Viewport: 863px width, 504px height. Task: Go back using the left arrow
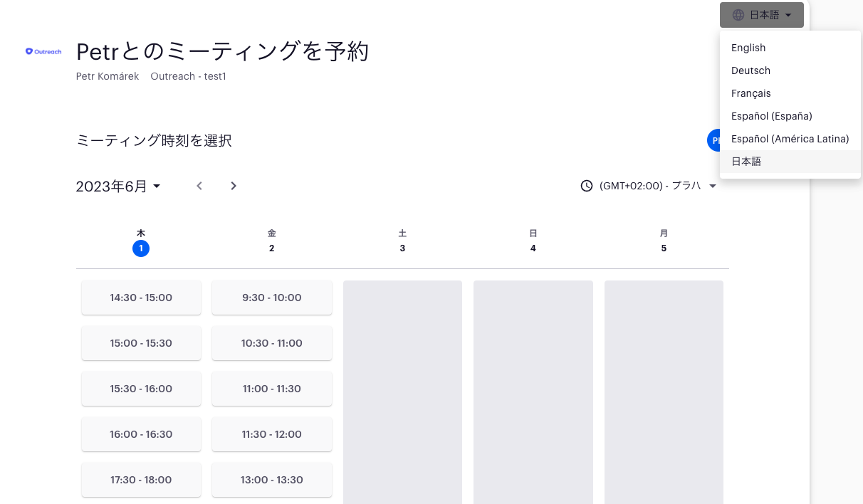tap(199, 186)
